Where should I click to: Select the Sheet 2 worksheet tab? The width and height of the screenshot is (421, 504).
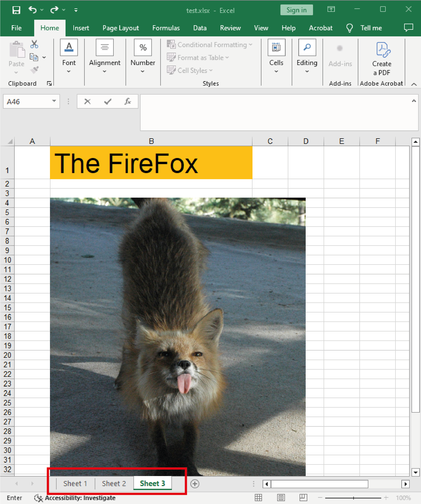pyautogui.click(x=114, y=484)
